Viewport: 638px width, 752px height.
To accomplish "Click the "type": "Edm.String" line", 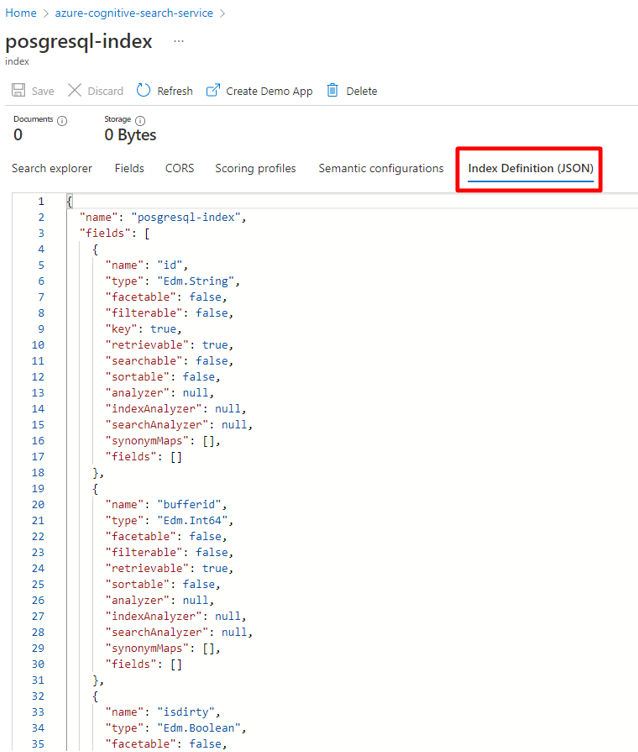I will click(x=172, y=281).
